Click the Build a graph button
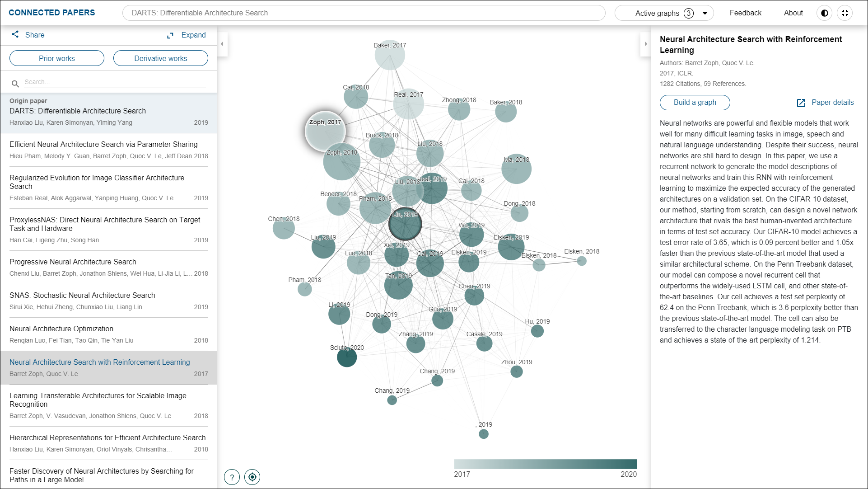 (695, 103)
